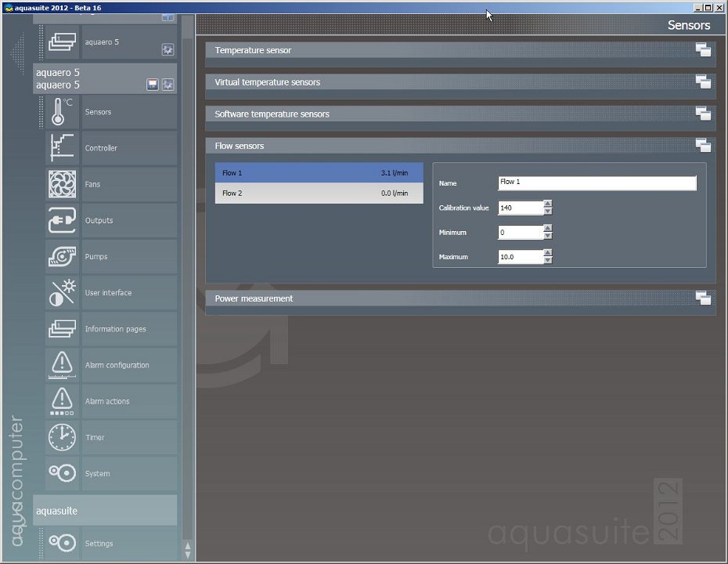The height and width of the screenshot is (564, 728).
Task: Open the User interface brightness icon
Action: tap(62, 293)
